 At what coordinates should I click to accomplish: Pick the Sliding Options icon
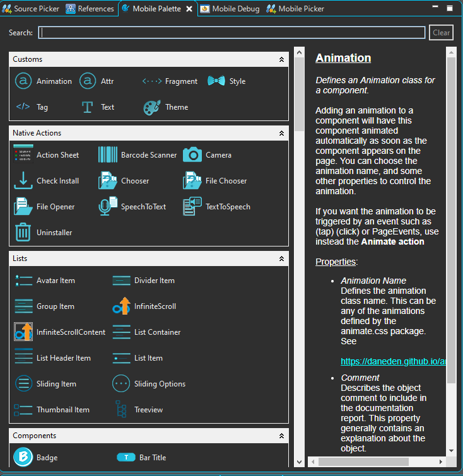[x=121, y=383]
